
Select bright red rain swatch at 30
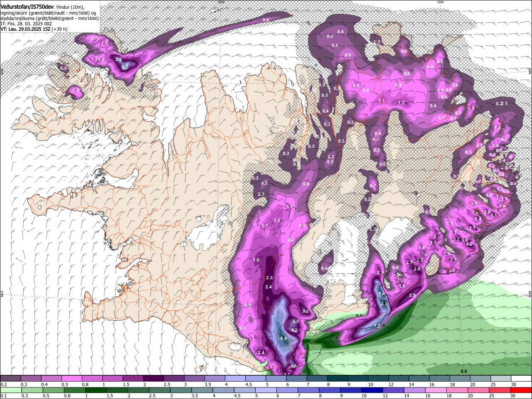(520, 390)
